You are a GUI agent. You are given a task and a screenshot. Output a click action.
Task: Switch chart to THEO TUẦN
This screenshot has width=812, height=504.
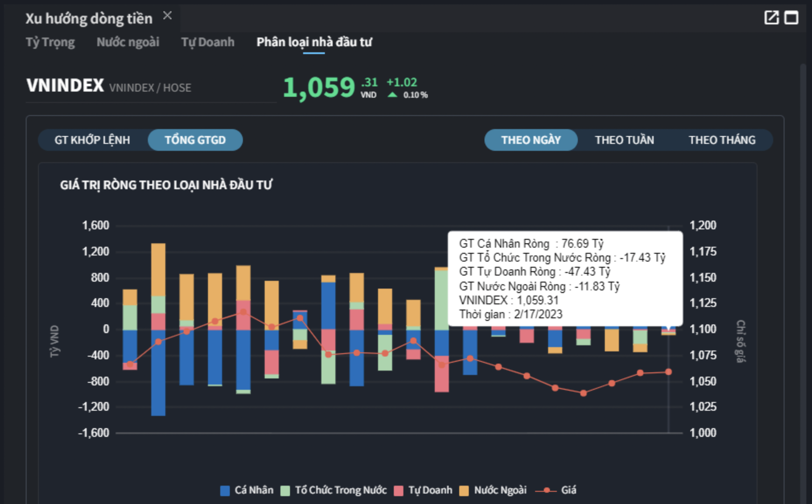click(x=624, y=140)
